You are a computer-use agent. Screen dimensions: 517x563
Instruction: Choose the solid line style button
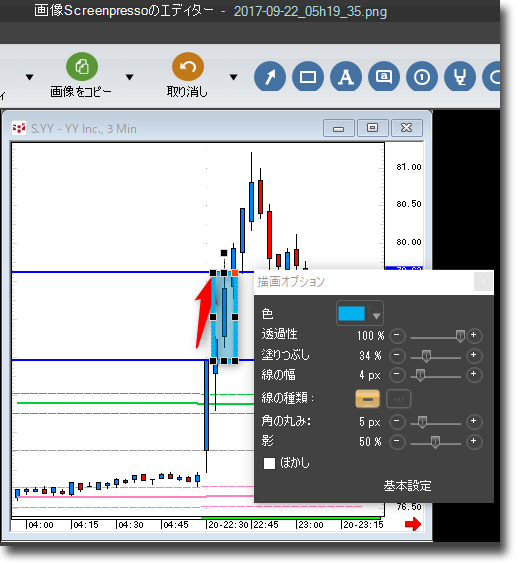click(x=367, y=399)
